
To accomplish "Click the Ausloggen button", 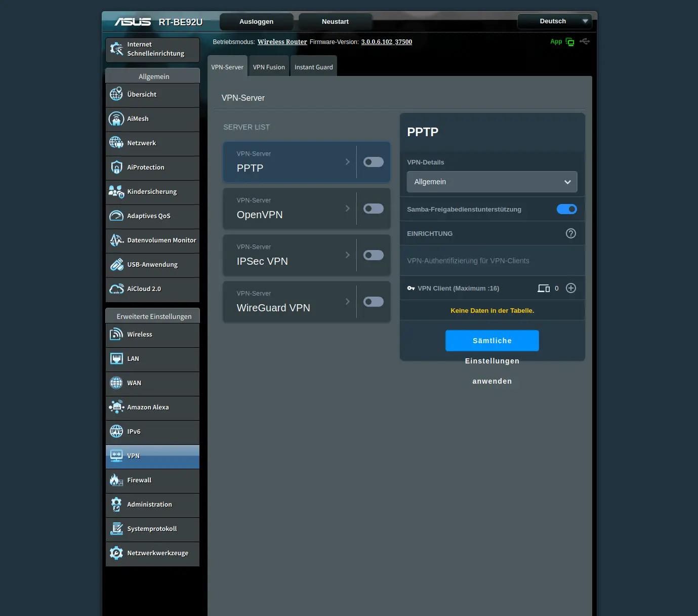I will pos(256,22).
